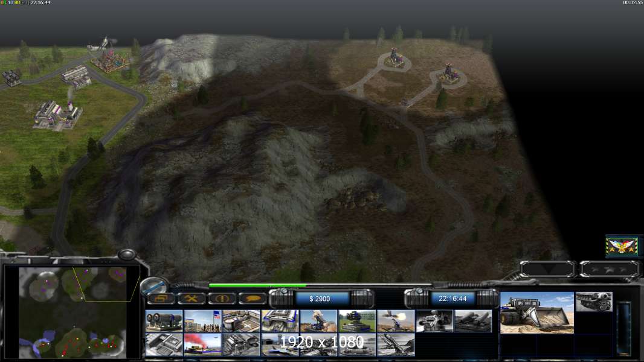Select the grayed-out heavy gun turret icon
The image size is (644, 362).
click(434, 320)
